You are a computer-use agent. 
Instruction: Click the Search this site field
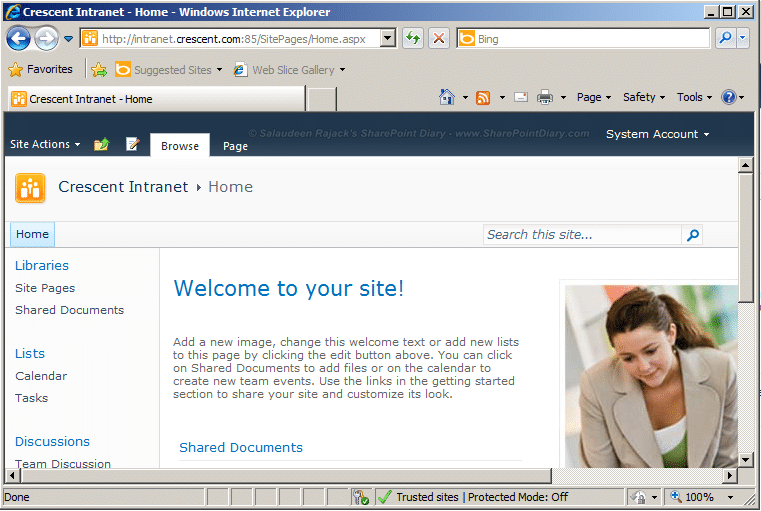click(581, 234)
